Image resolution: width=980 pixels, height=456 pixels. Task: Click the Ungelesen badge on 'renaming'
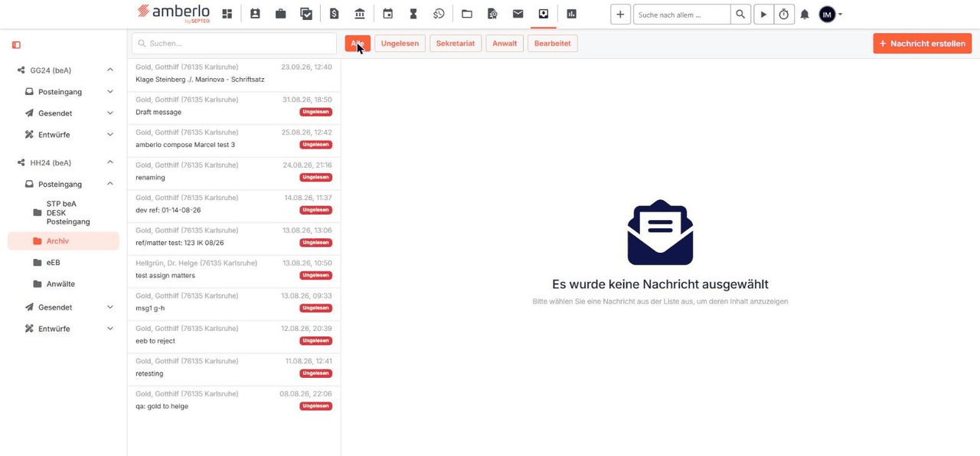[x=315, y=177]
